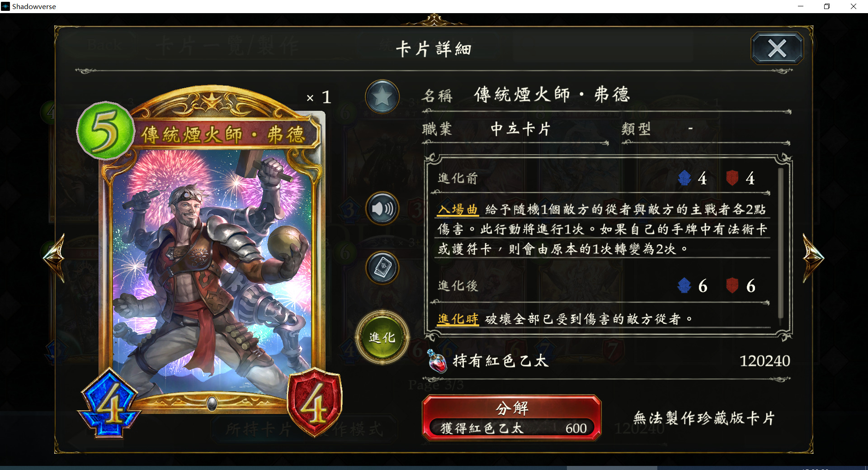Image resolution: width=868 pixels, height=470 pixels.
Task: Go to the previous card arrow
Action: coord(55,257)
